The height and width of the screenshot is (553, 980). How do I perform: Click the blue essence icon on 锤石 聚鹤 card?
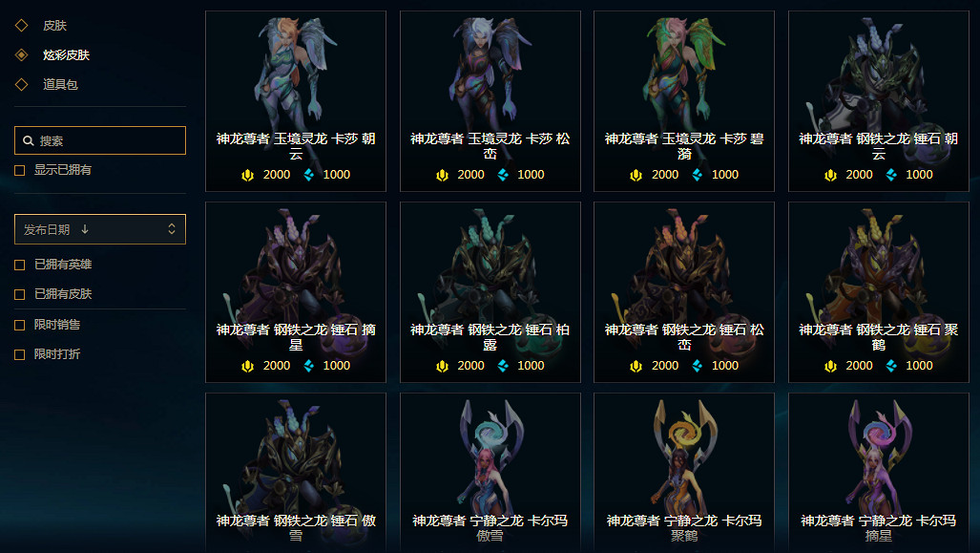click(x=891, y=366)
